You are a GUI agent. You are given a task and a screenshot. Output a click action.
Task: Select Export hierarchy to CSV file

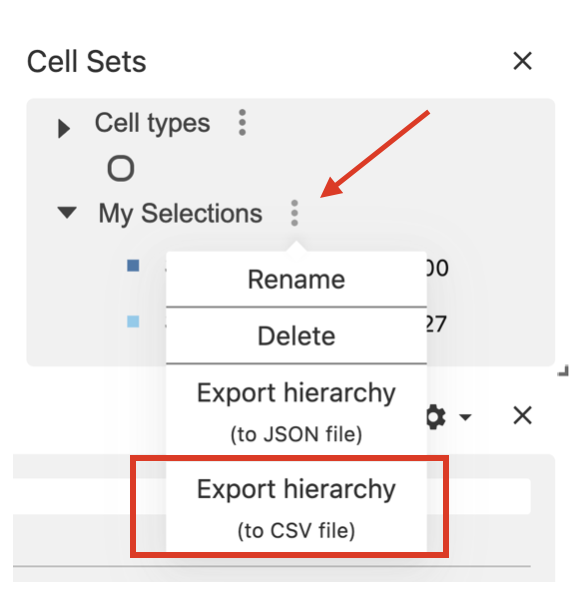coord(296,508)
